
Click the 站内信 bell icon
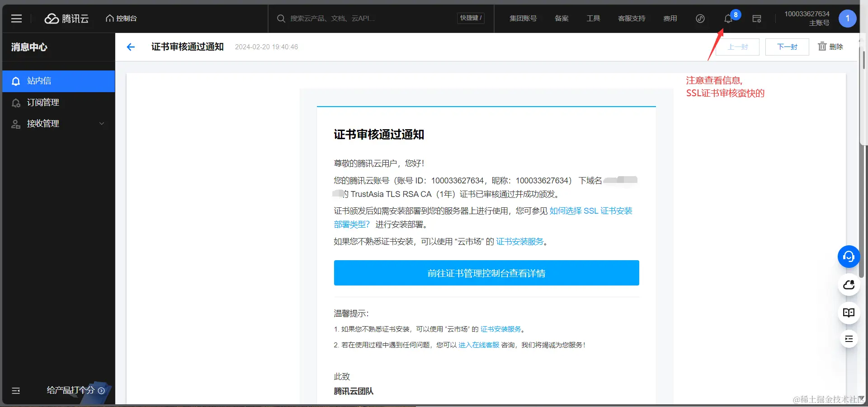pyautogui.click(x=16, y=81)
